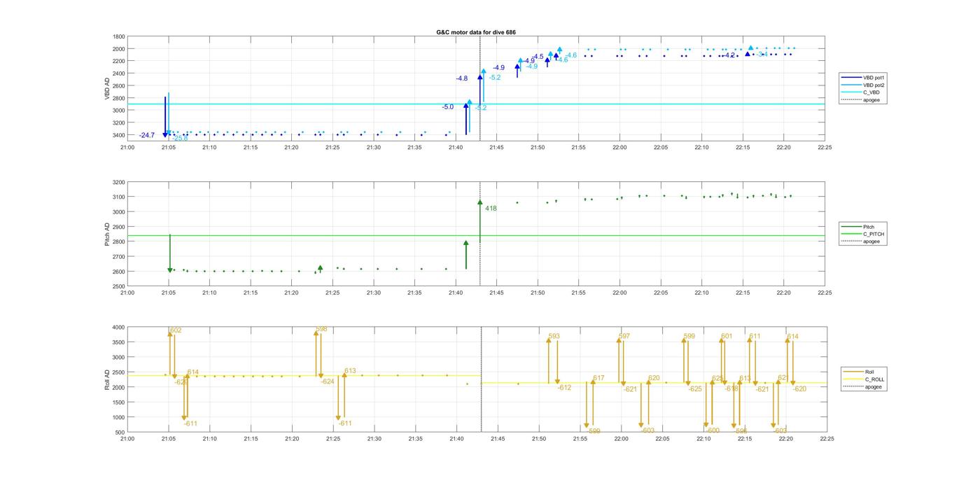
Task: Click the 'Pitch AD' y-axis label
Action: point(107,234)
